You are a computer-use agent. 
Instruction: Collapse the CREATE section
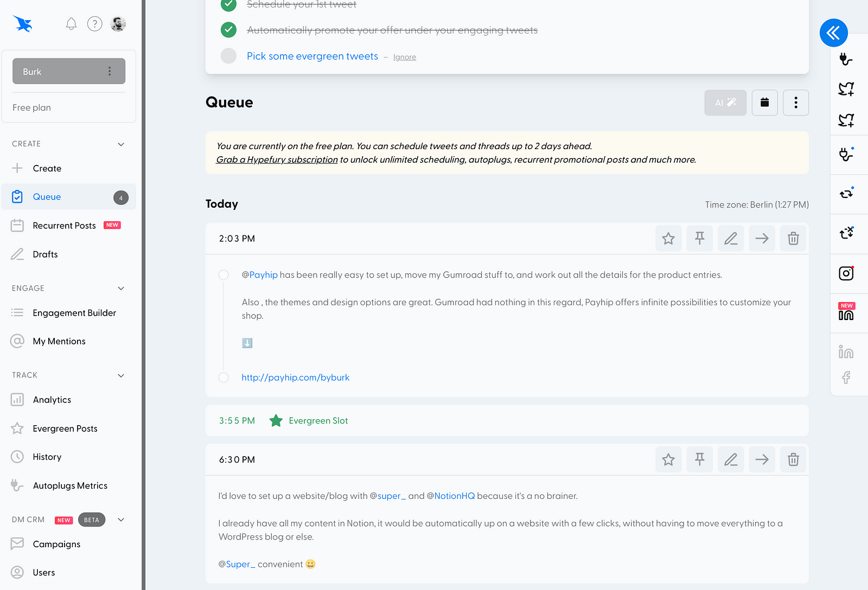[121, 144]
